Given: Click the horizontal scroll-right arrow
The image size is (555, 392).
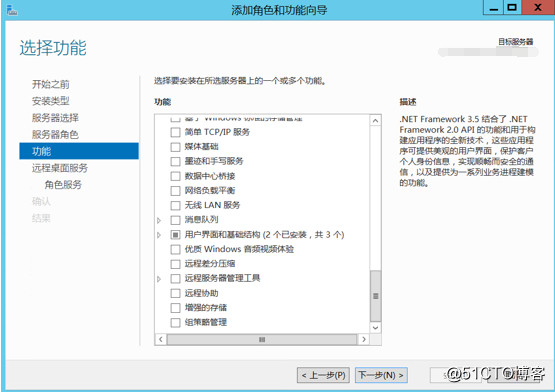Looking at the screenshot, I should point(364,339).
